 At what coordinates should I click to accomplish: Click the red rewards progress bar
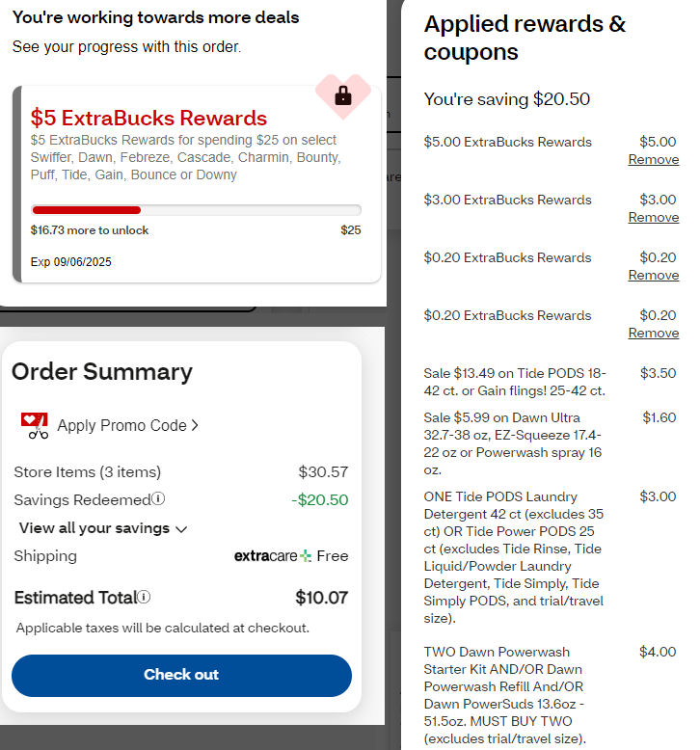[x=87, y=209]
